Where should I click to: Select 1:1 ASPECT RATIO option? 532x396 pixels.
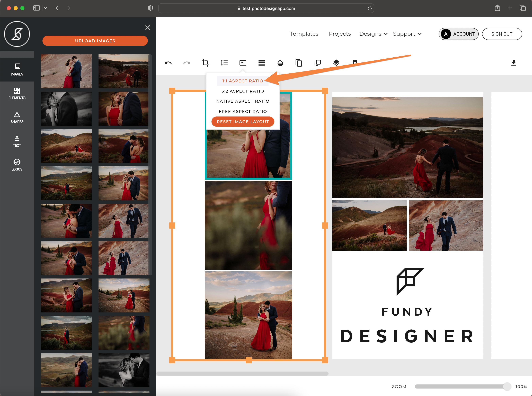243,81
